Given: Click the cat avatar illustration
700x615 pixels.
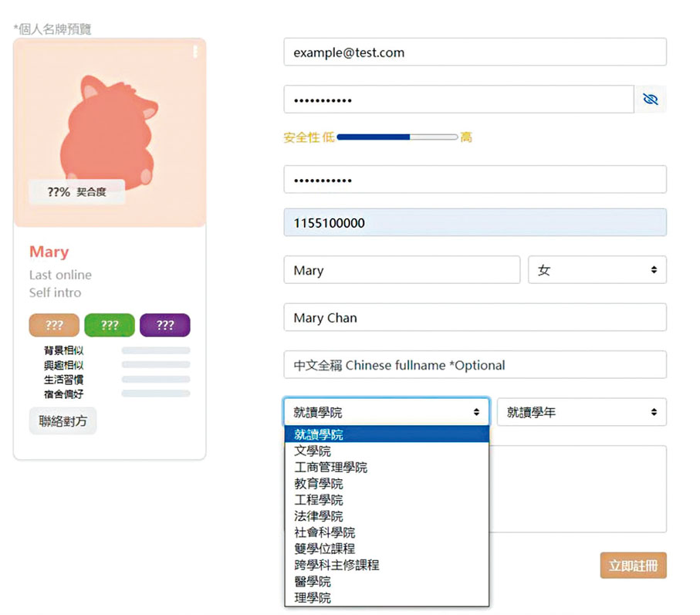Looking at the screenshot, I should tap(109, 127).
